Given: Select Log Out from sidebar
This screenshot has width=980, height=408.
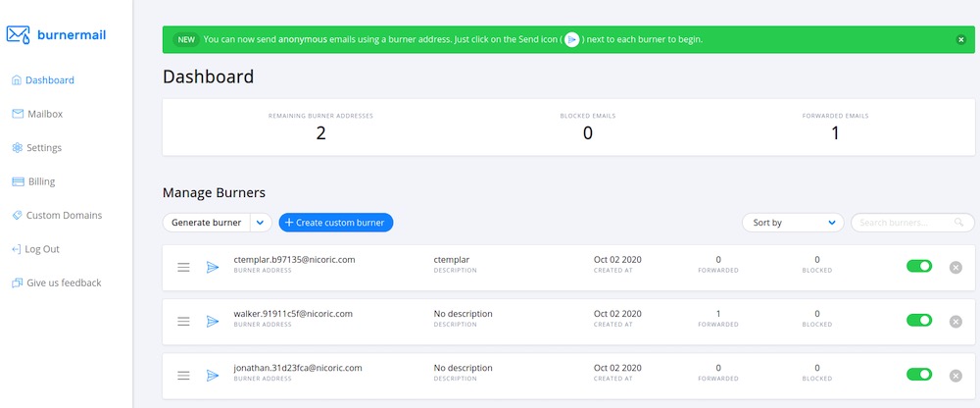Looking at the screenshot, I should click(x=35, y=249).
